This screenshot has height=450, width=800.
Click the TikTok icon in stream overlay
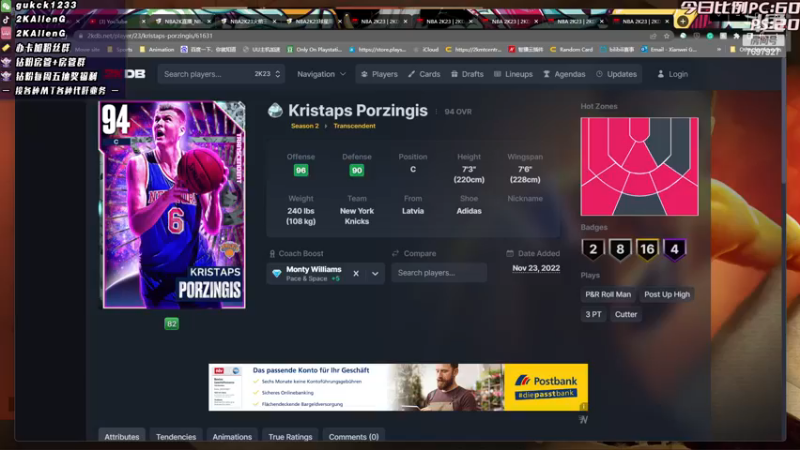point(6,19)
